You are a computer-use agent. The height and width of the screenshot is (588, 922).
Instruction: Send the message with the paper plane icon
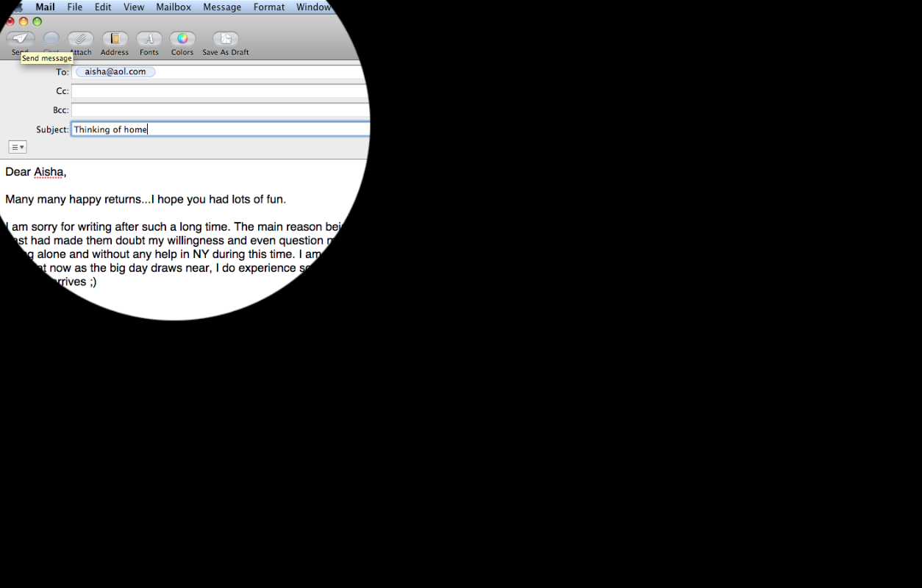[x=20, y=39]
